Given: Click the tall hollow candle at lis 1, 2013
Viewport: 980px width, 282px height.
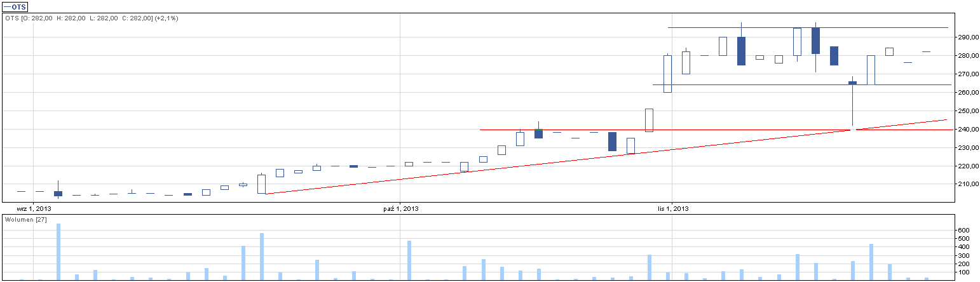Looking at the screenshot, I should (667, 74).
